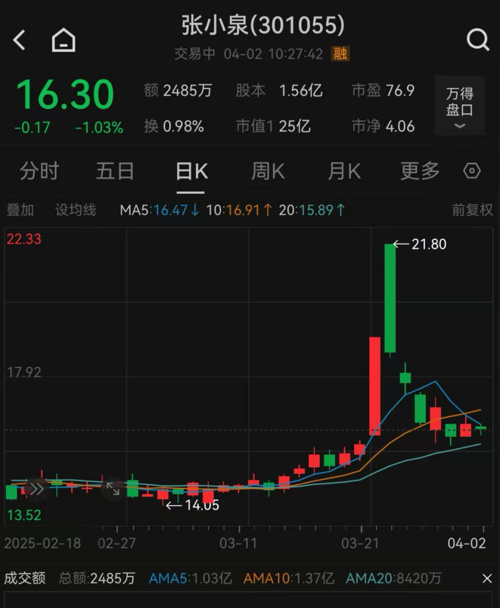Tap the 04-02 date marker on axis
Image resolution: width=500 pixels, height=608 pixels.
(467, 543)
